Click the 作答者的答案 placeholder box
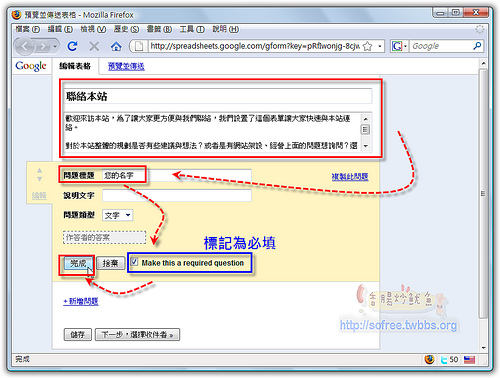 tap(104, 237)
